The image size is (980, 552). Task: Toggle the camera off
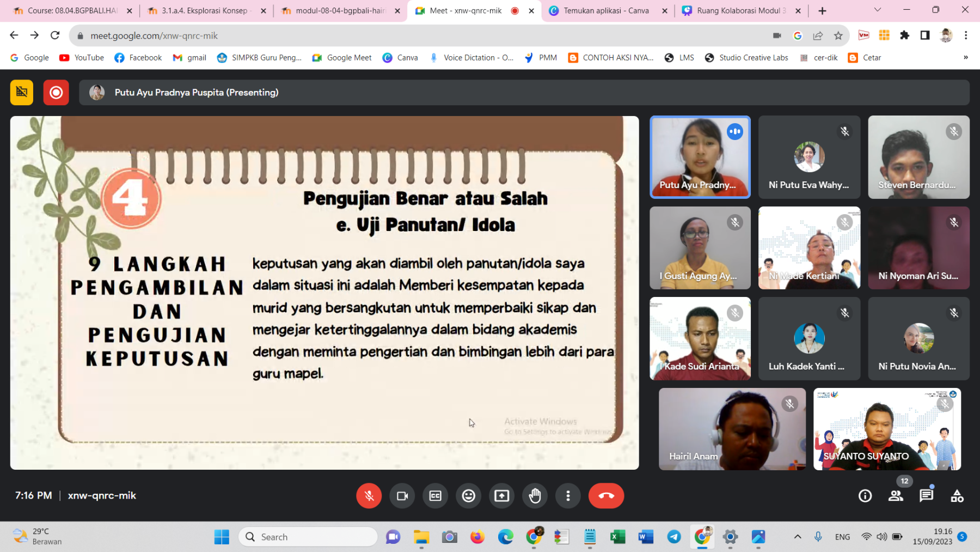click(402, 496)
